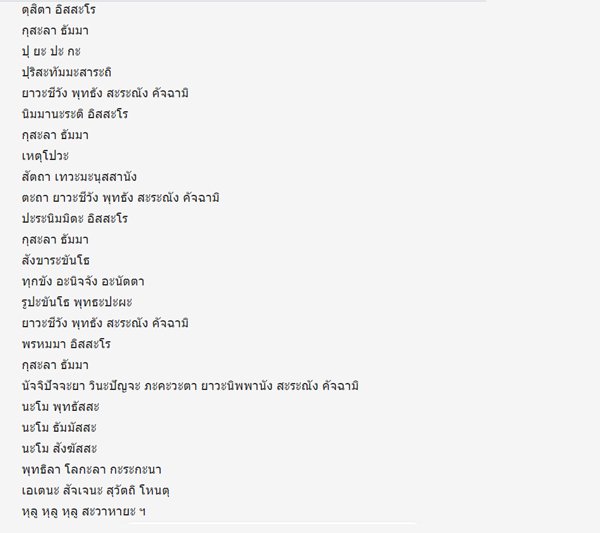Click the line นะโม ธัมมัสสะ
Image resolution: width=600 pixels, height=533 pixels.
[59, 427]
